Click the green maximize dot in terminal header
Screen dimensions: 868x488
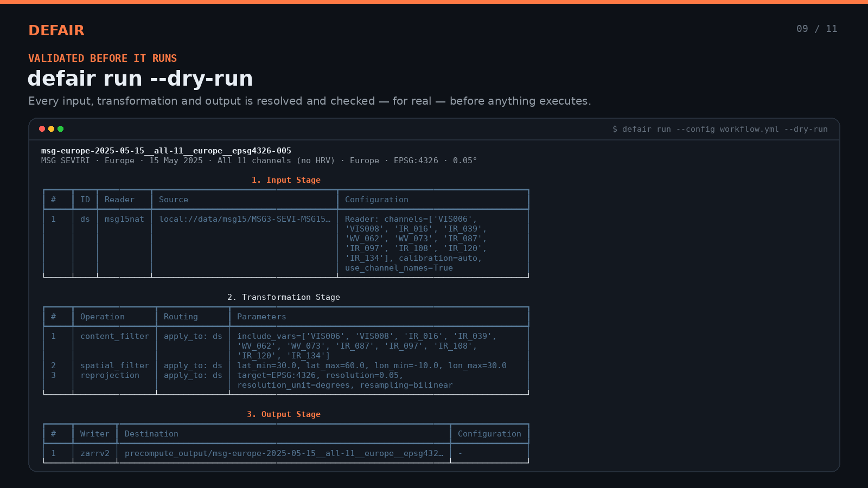pos(60,129)
